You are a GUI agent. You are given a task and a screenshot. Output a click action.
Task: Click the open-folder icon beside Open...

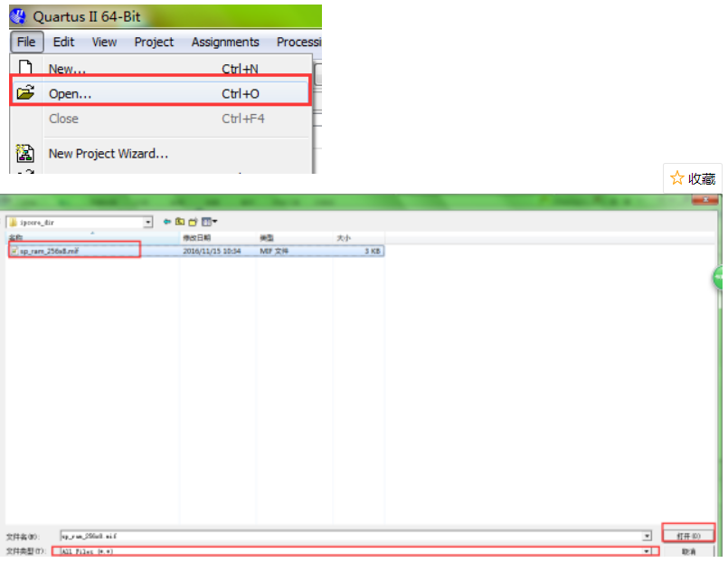[25, 92]
